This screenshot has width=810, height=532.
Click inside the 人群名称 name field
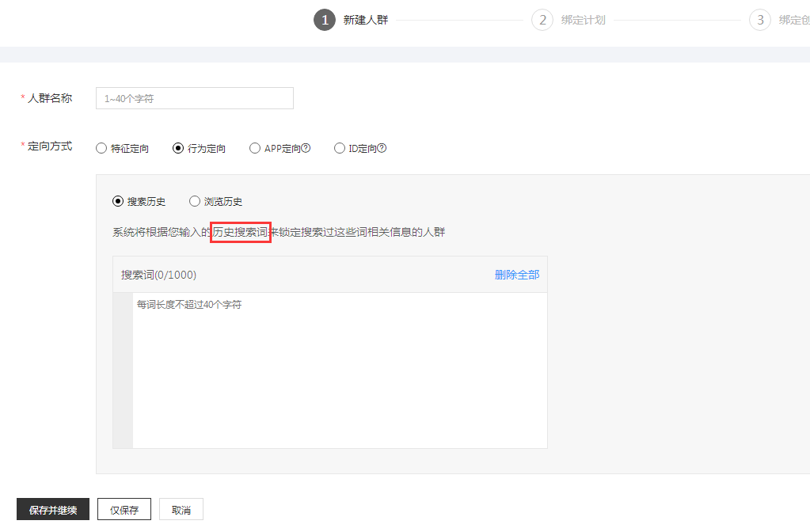194,98
